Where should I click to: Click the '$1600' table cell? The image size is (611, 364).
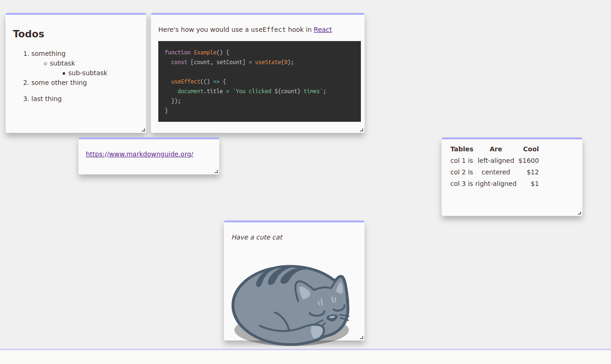coord(528,161)
